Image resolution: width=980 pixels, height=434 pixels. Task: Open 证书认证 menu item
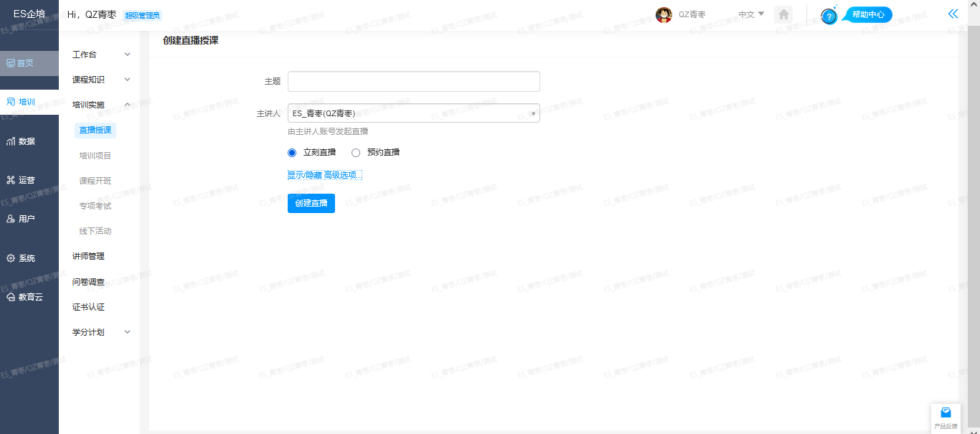(x=88, y=307)
